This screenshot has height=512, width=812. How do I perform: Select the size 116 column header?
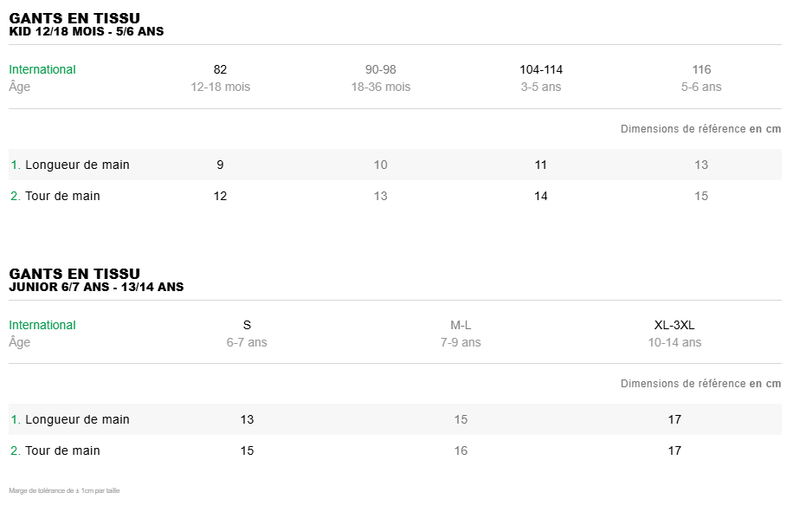click(701, 69)
